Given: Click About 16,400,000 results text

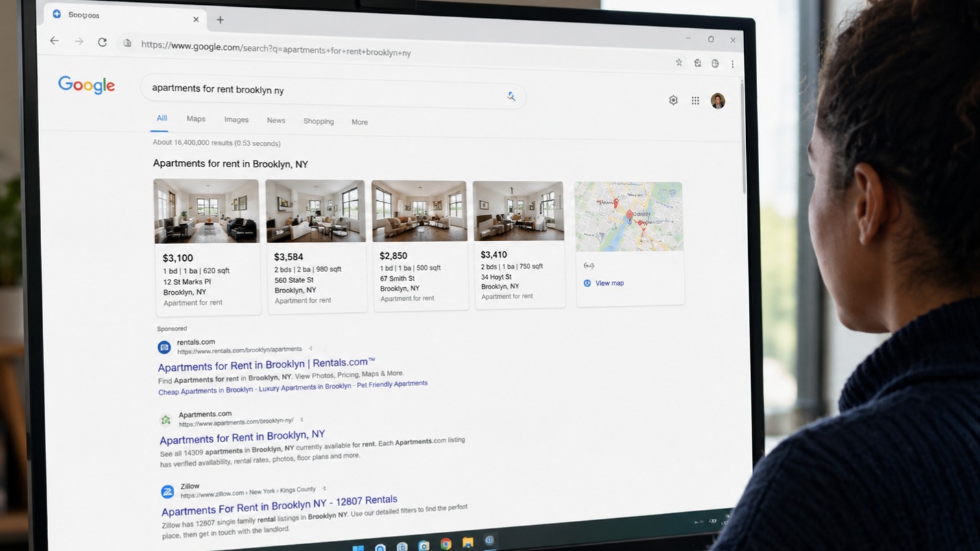Looking at the screenshot, I should click(217, 143).
